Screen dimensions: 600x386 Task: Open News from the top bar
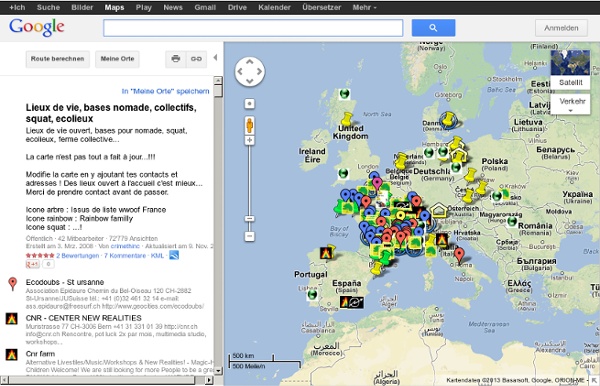(x=173, y=7)
